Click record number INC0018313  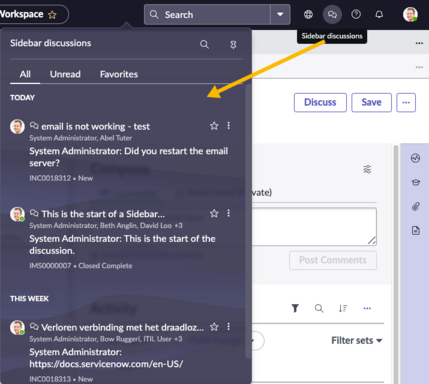50,379
